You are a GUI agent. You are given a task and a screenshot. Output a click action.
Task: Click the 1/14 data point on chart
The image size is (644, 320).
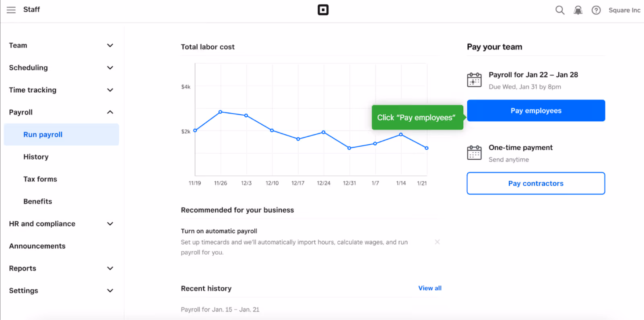400,135
